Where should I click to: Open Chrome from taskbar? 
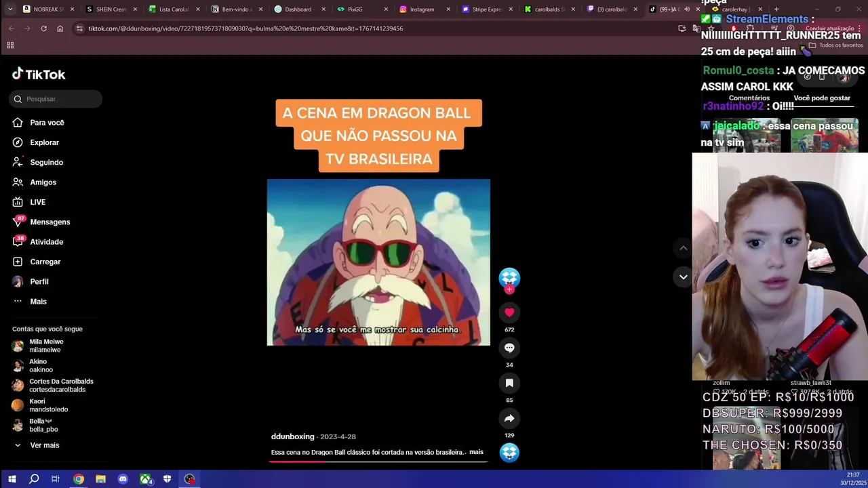[x=79, y=479]
